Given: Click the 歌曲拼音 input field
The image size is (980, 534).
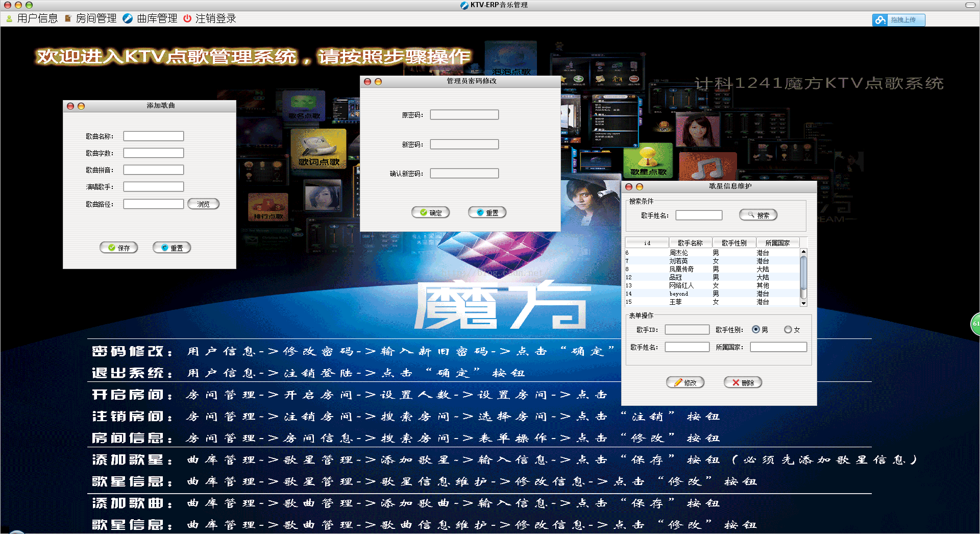Looking at the screenshot, I should click(x=154, y=170).
